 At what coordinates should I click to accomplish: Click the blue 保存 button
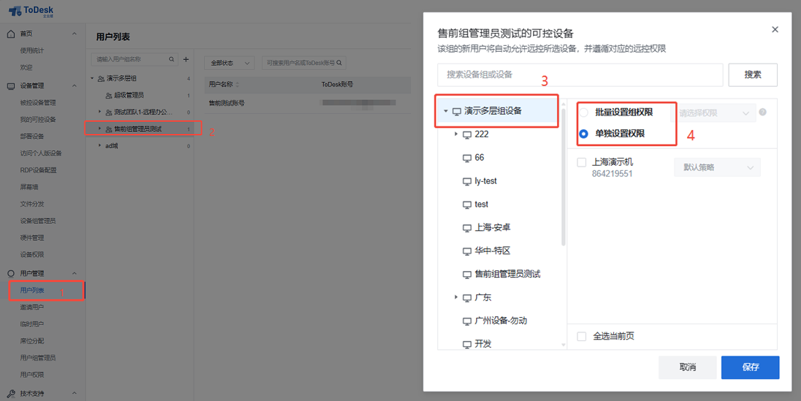pyautogui.click(x=750, y=367)
